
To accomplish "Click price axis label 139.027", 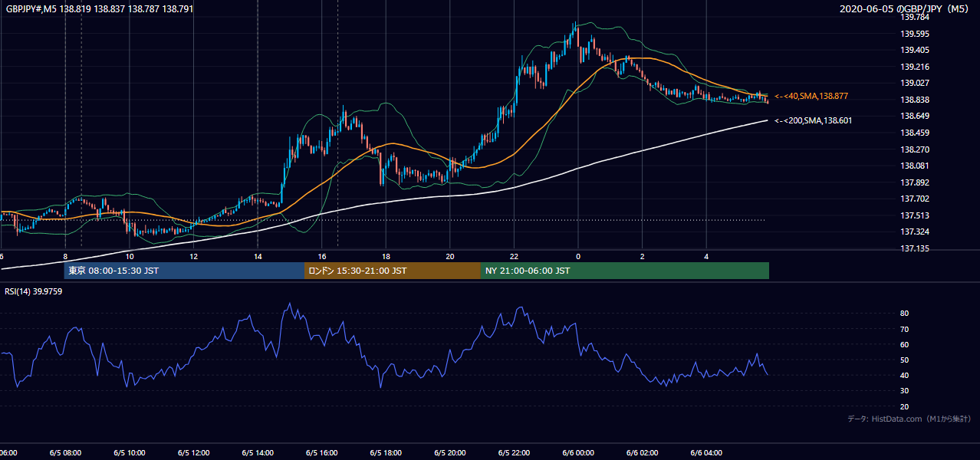I will click(914, 83).
